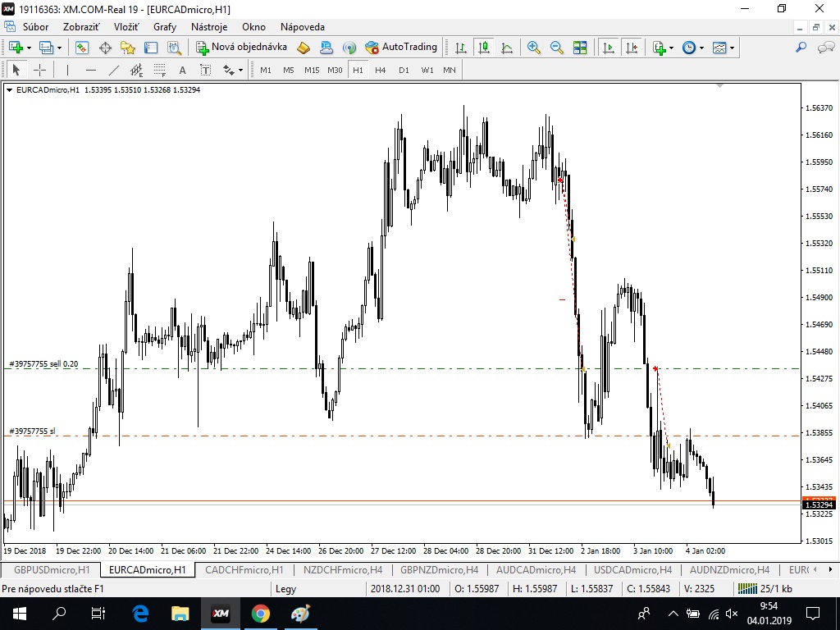Open the templates icon
The image size is (840, 630).
click(719, 48)
